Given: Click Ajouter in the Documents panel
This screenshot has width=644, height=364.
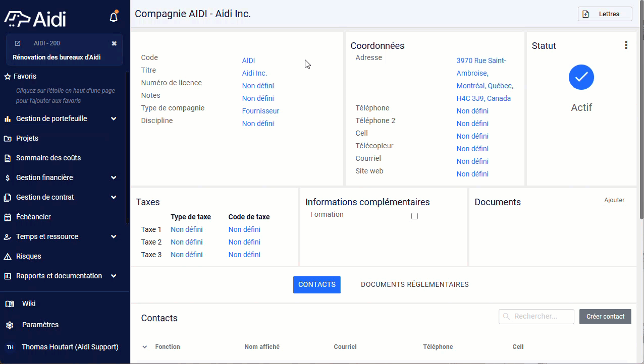Looking at the screenshot, I should pyautogui.click(x=614, y=200).
